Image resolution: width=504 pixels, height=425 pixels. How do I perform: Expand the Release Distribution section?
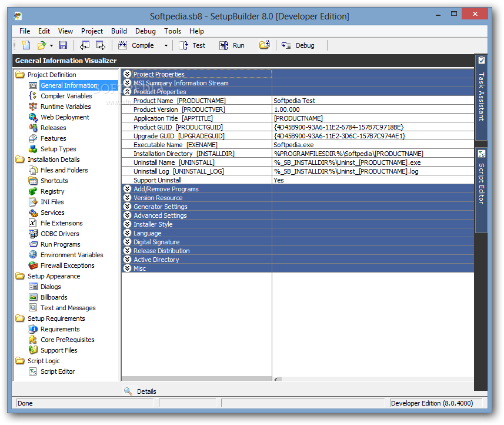click(127, 251)
